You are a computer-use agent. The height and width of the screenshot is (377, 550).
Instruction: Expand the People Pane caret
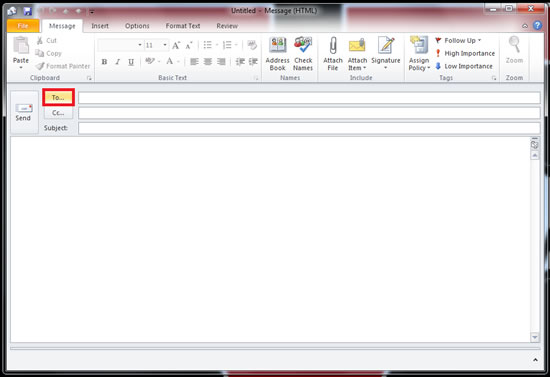click(x=535, y=359)
